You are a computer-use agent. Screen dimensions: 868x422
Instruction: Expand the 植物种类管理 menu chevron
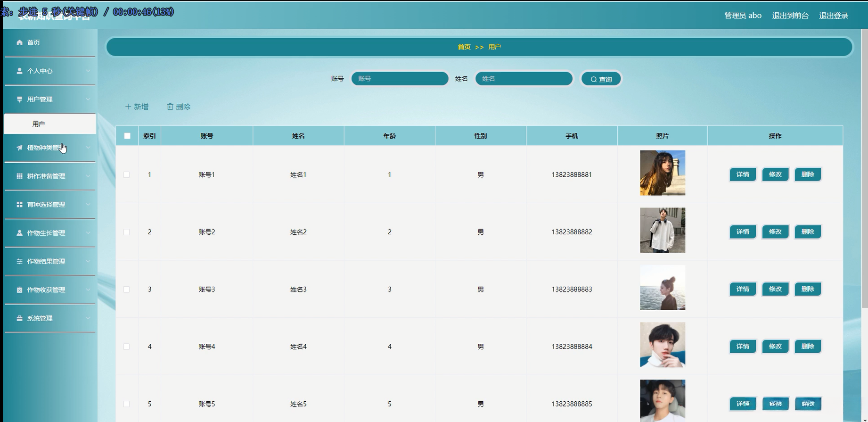[x=88, y=148]
